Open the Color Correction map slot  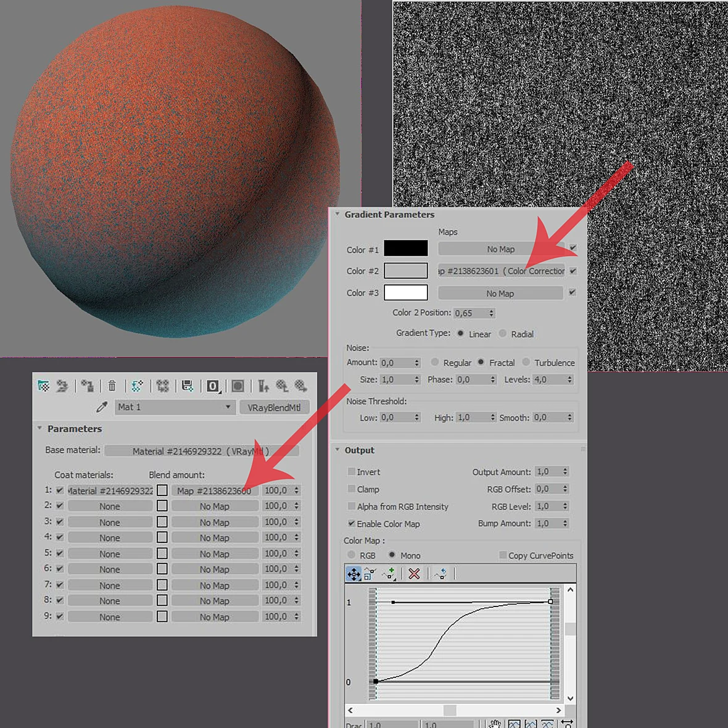tap(501, 271)
